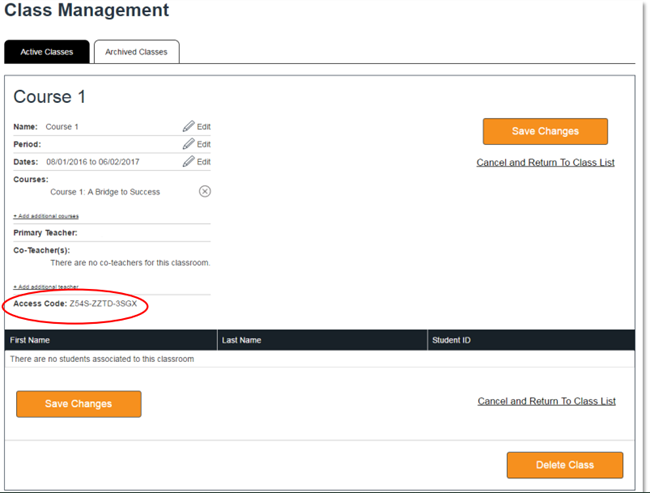Image resolution: width=650 pixels, height=493 pixels.
Task: Click the Student ID column header
Action: tap(451, 340)
